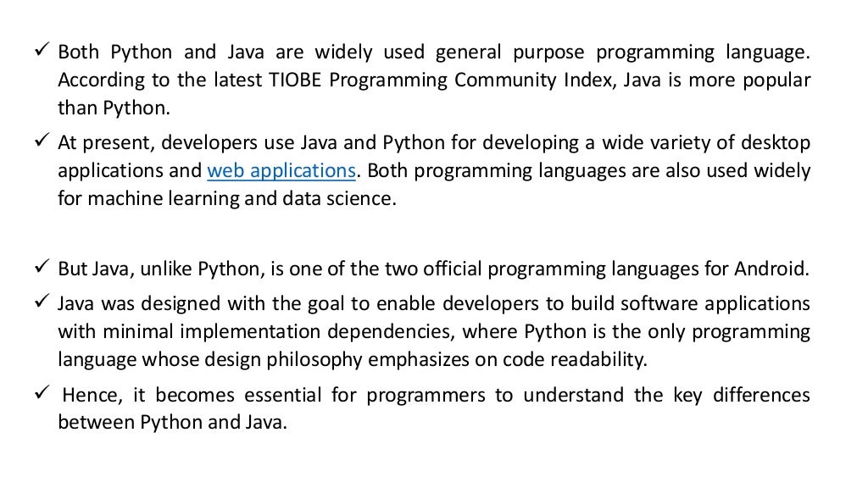Click the text "Java was designed with the goal"
This screenshot has height=488, width=868.
click(x=203, y=304)
